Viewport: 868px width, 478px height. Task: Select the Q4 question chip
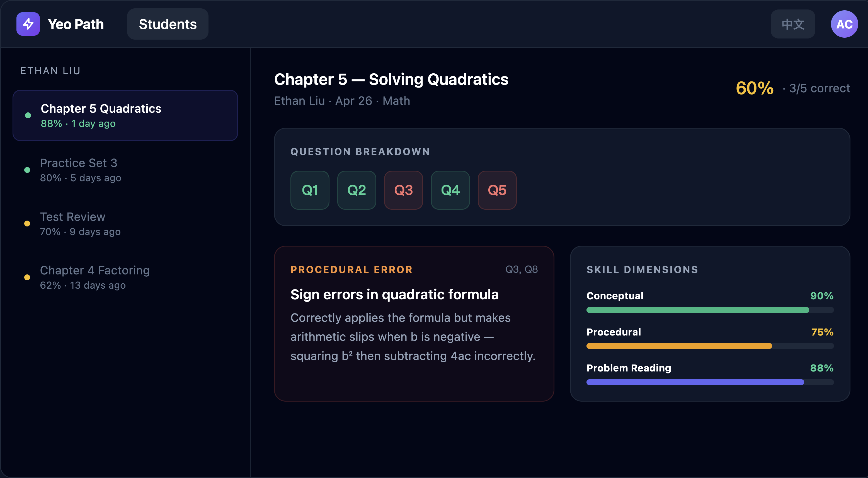click(x=450, y=190)
